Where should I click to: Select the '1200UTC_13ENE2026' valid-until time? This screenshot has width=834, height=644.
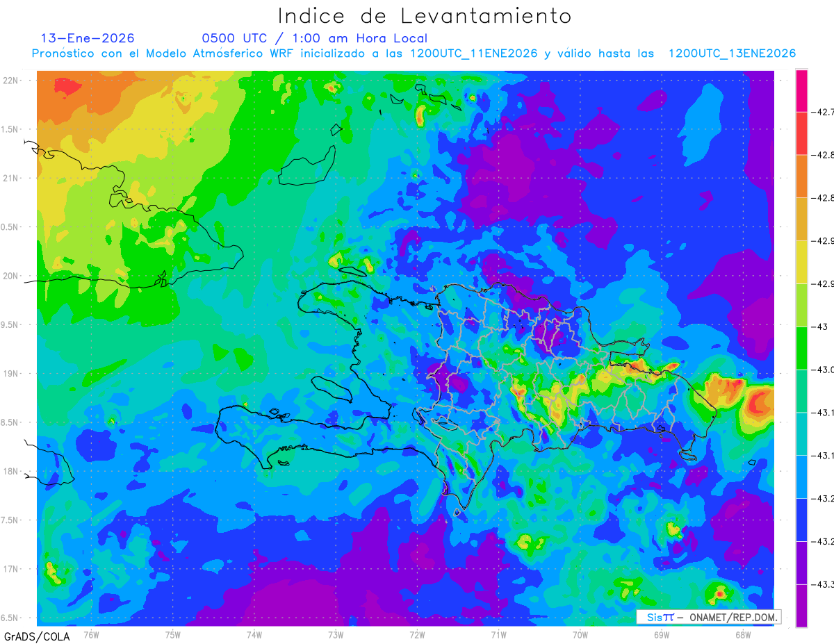(x=732, y=53)
